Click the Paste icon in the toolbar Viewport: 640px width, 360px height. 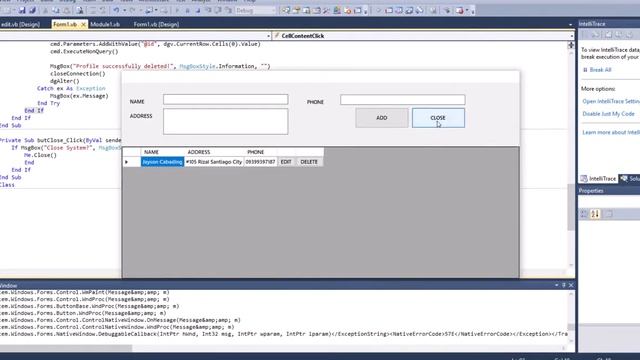[x=66, y=10]
